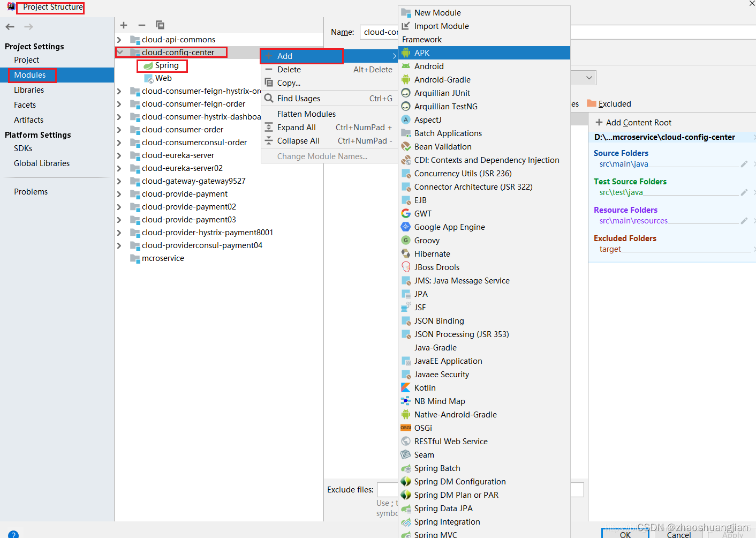Click the OK button
756x538 pixels.
(x=625, y=534)
